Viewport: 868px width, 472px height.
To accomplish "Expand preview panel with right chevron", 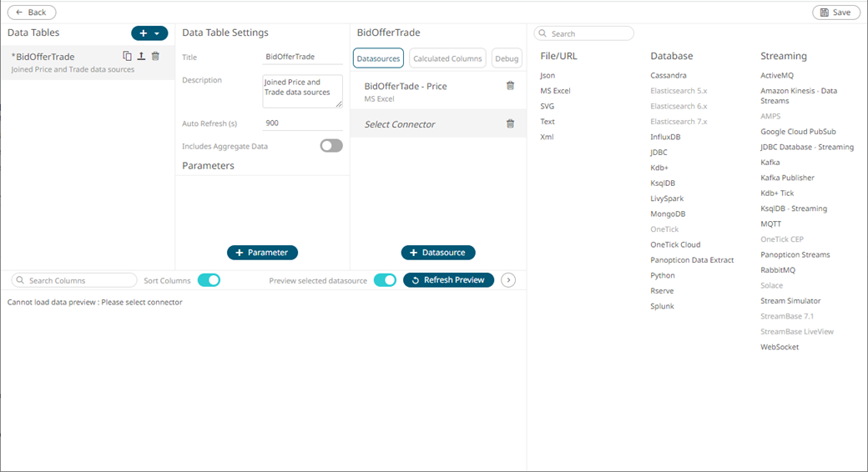I will pos(508,280).
